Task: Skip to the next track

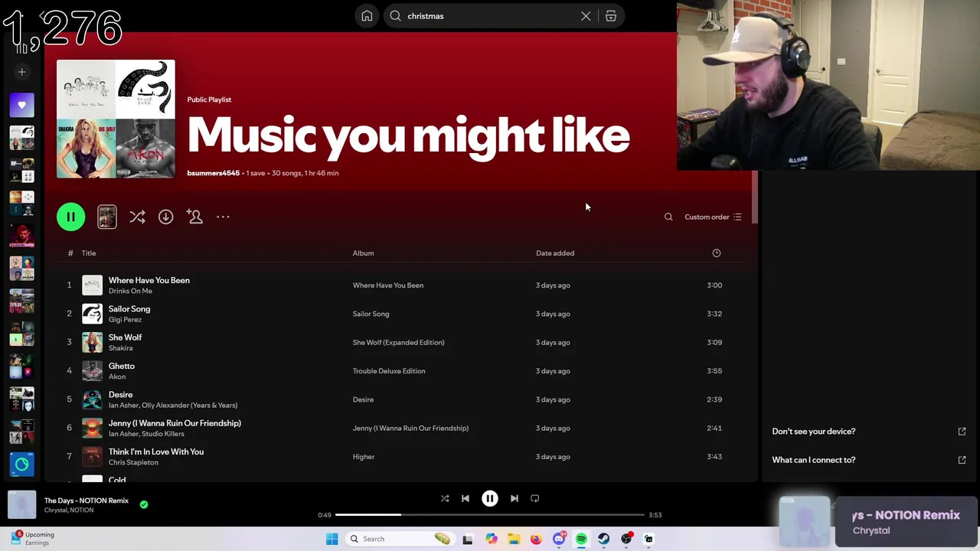Action: coord(514,498)
